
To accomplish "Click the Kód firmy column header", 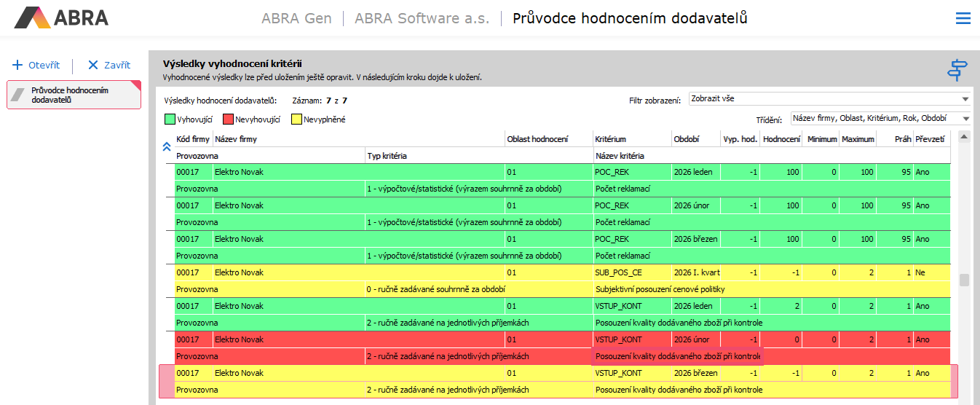I will point(193,139).
